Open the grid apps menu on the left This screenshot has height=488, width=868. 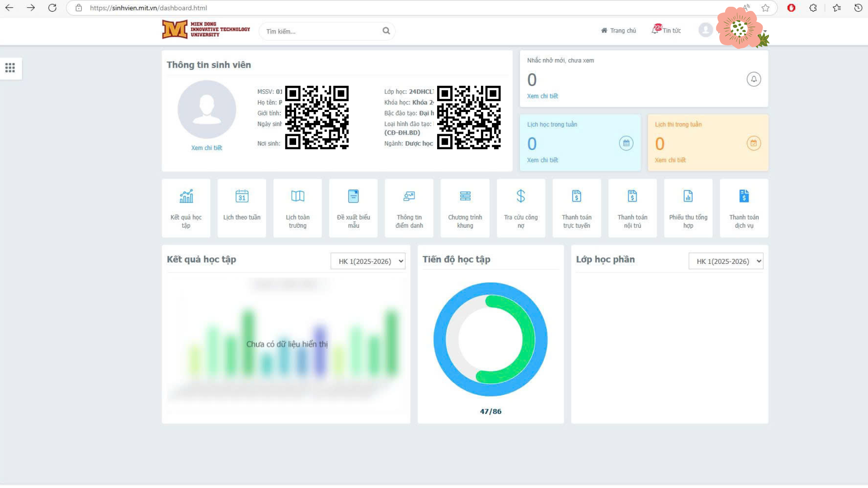10,68
